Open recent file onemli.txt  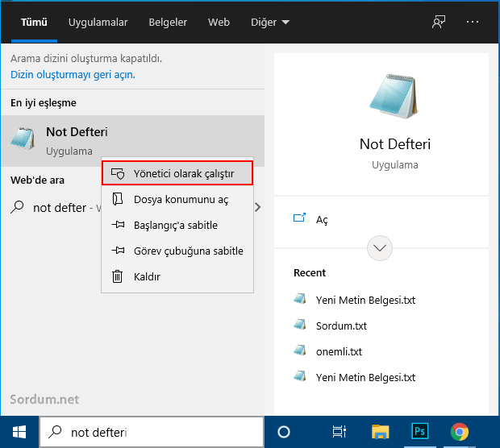click(x=339, y=352)
